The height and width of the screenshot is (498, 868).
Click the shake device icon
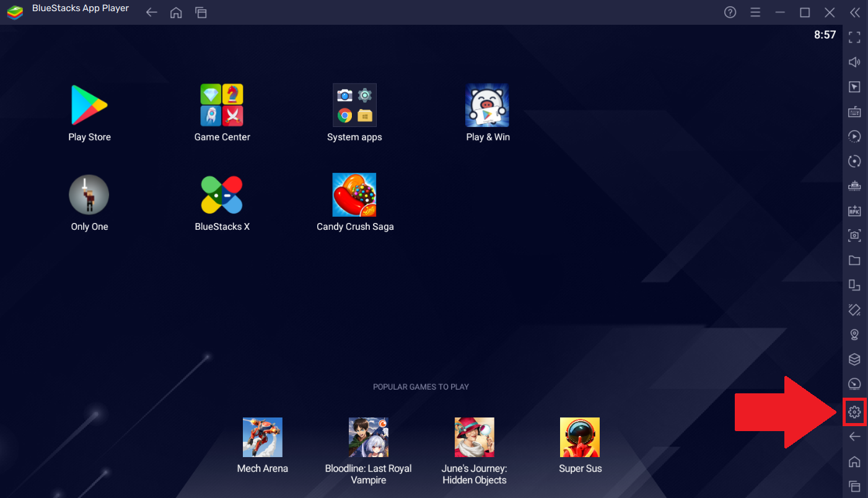coord(854,310)
